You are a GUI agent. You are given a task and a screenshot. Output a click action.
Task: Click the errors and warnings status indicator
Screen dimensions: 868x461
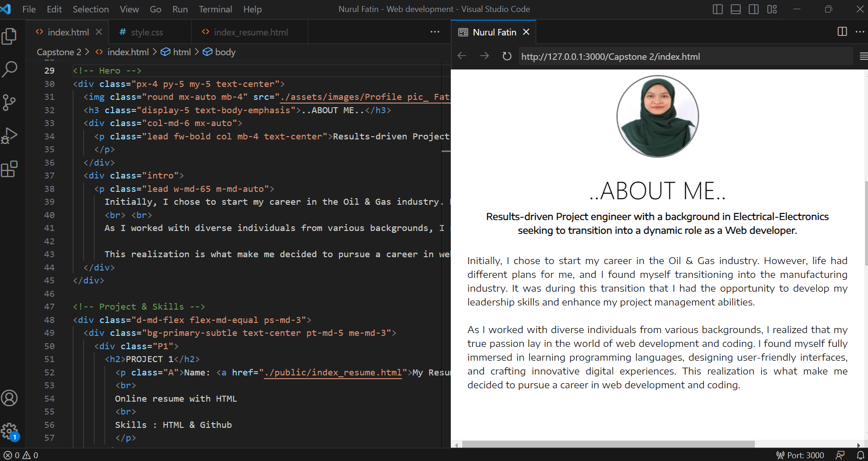point(21,455)
